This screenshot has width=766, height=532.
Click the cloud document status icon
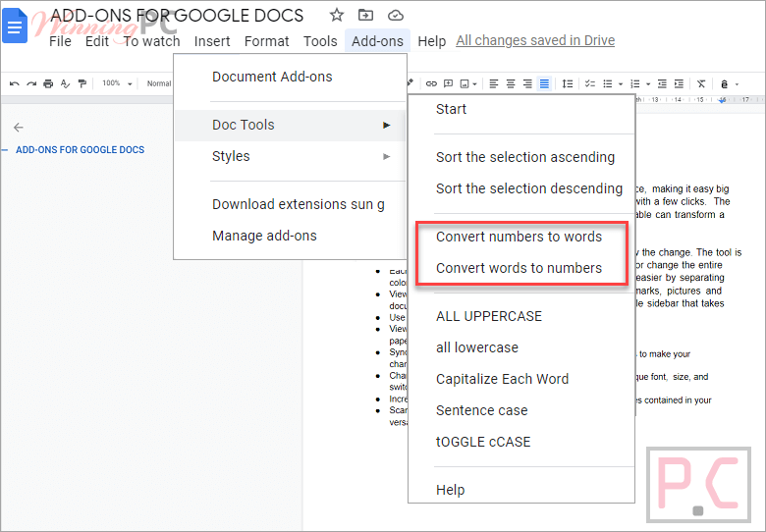click(396, 16)
